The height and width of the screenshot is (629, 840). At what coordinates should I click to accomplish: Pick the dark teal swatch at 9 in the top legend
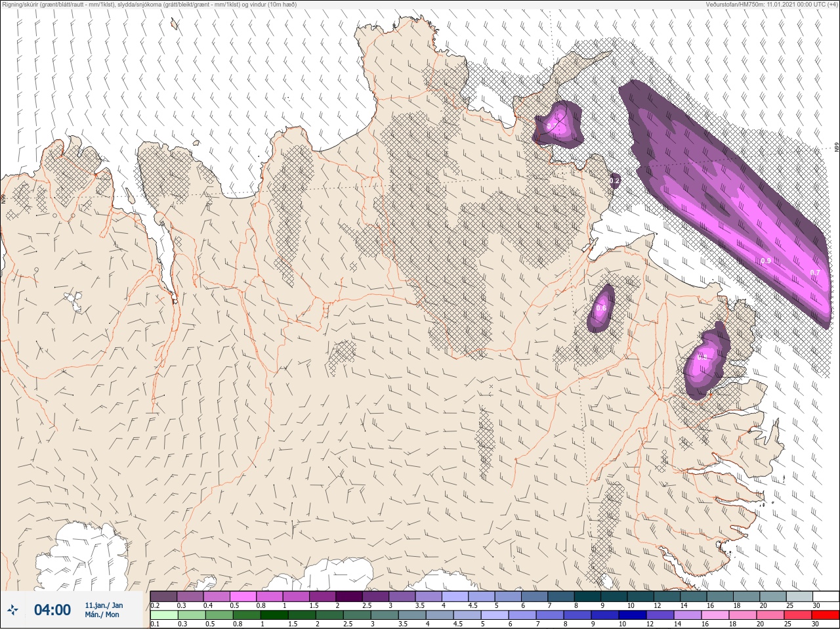pos(614,596)
